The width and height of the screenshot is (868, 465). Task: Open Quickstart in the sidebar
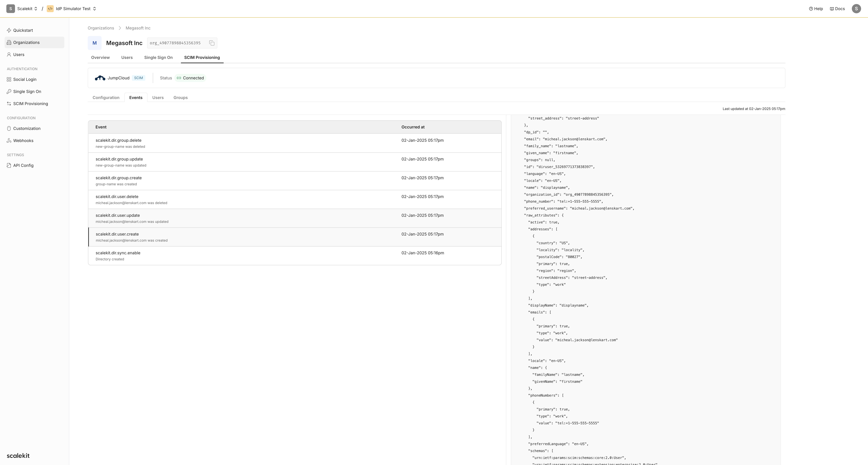coord(34,30)
